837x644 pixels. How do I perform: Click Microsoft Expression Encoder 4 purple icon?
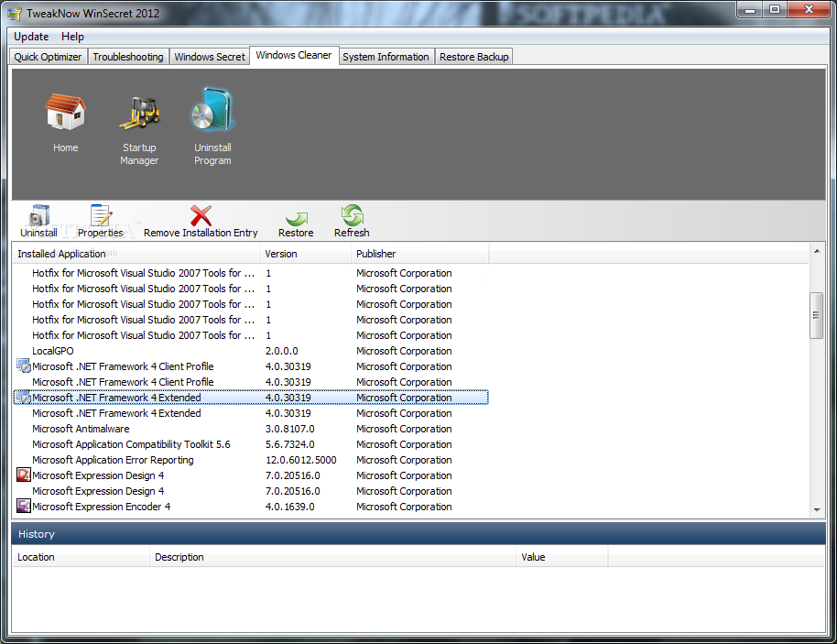24,507
